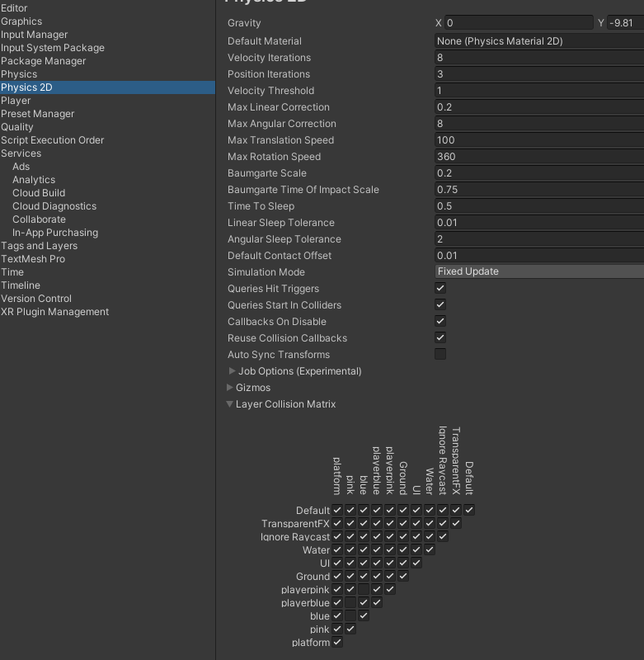The width and height of the screenshot is (644, 660).
Task: Enable the Auto Sync Transforms checkbox
Action: [440, 355]
